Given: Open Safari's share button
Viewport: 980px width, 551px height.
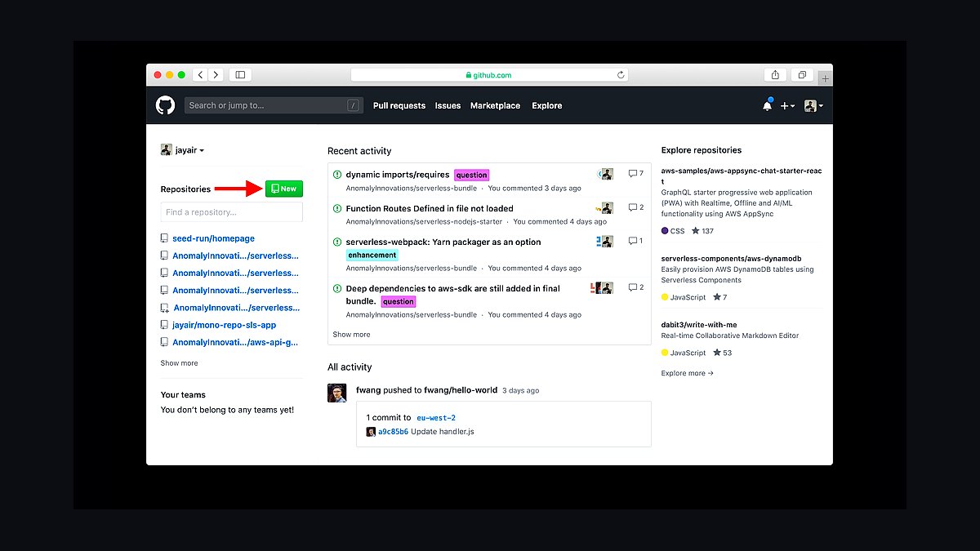Looking at the screenshot, I should [x=775, y=75].
